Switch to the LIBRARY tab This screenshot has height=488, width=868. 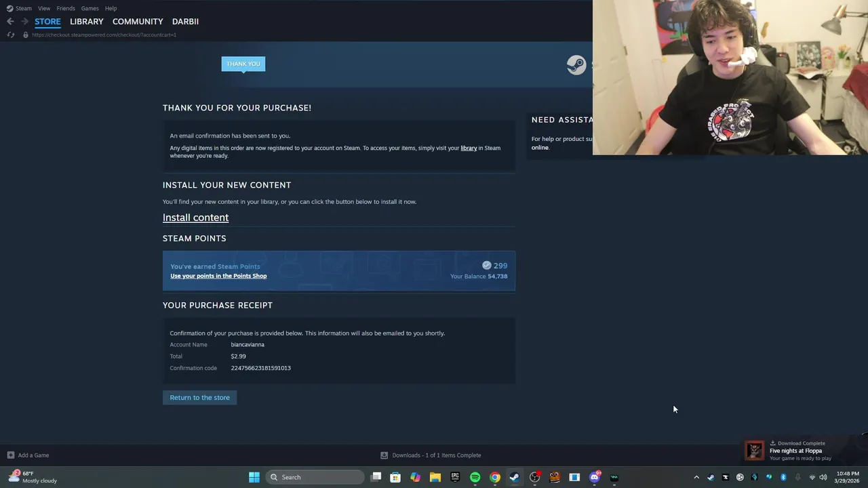click(x=87, y=22)
